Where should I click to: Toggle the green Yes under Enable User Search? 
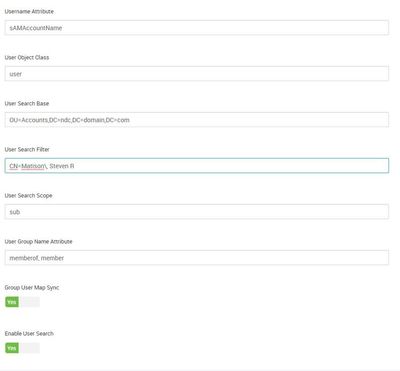tap(12, 348)
